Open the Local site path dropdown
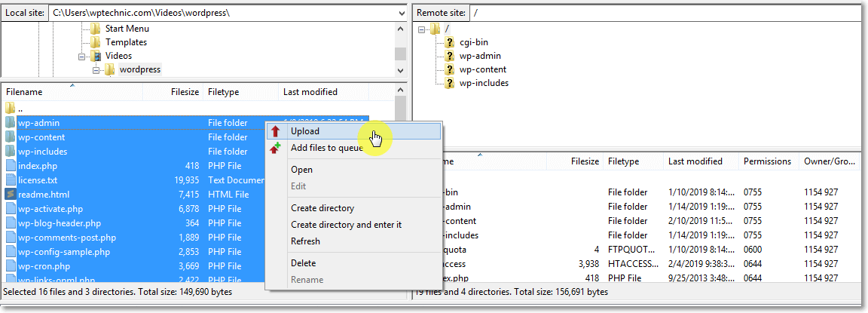The image size is (868, 313). 400,13
